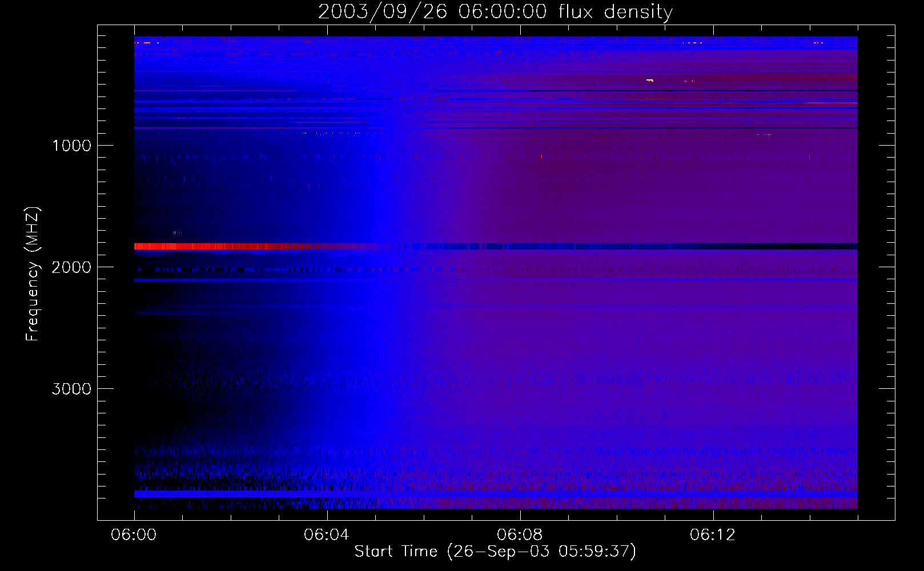Image resolution: width=924 pixels, height=571 pixels.
Task: Click the 06:12 time tick label
Action: (713, 535)
